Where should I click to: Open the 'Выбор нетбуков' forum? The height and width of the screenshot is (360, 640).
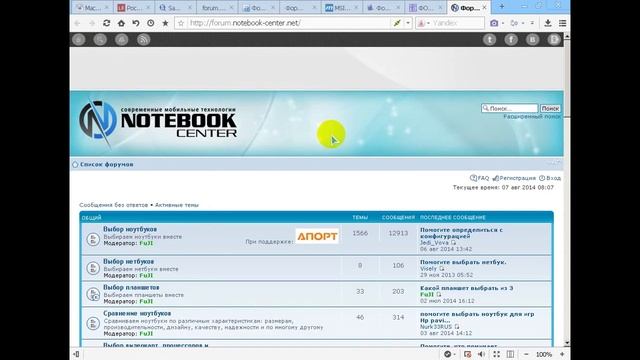pyautogui.click(x=129, y=262)
